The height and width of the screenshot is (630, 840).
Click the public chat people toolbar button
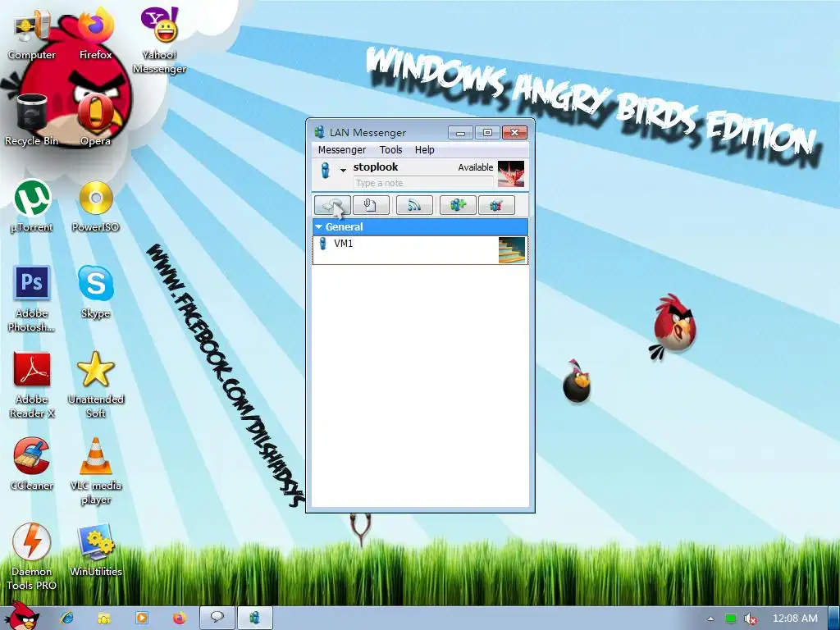click(496, 205)
